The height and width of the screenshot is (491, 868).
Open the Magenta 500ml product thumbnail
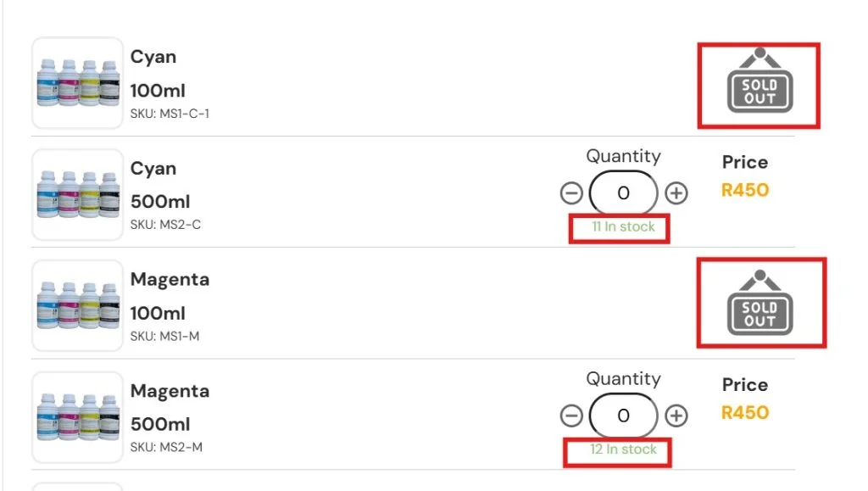(x=77, y=417)
